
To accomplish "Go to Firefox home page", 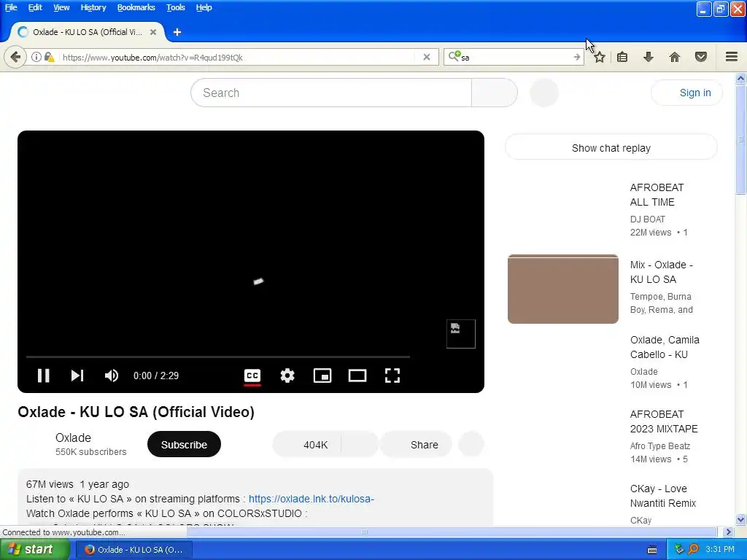I will (675, 57).
